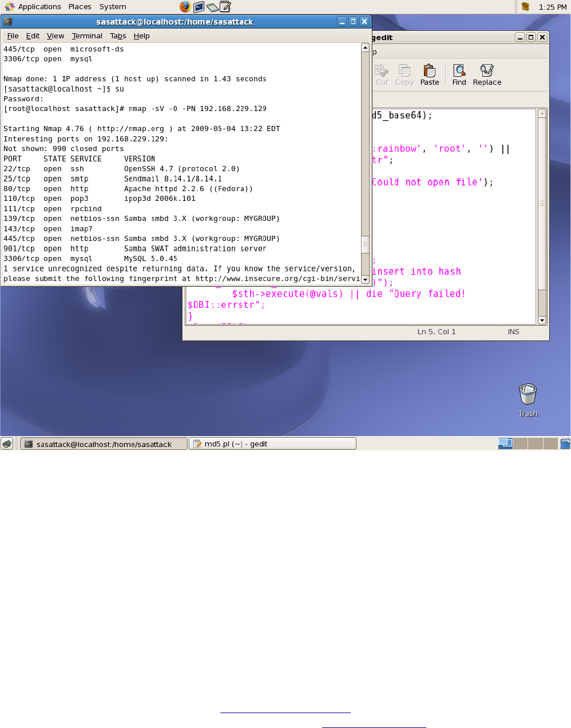Click the clock showing 1:25 PM
571x728 pixels.
coord(553,7)
